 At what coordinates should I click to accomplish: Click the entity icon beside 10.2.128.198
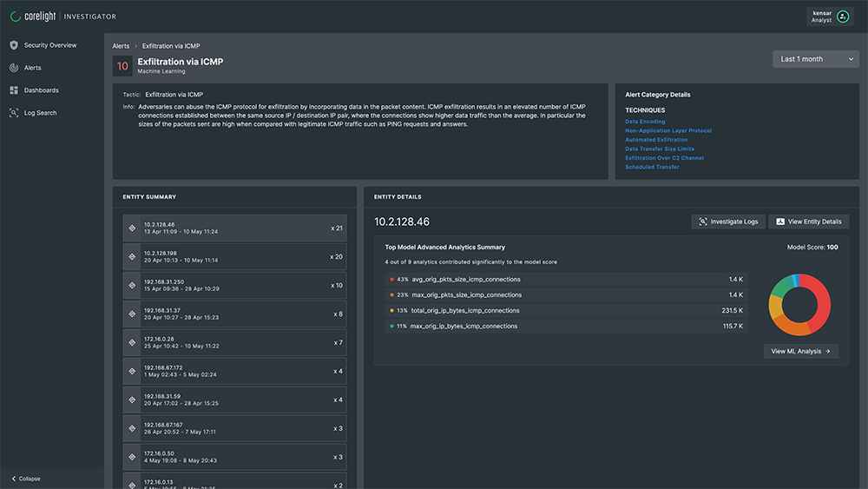(132, 257)
